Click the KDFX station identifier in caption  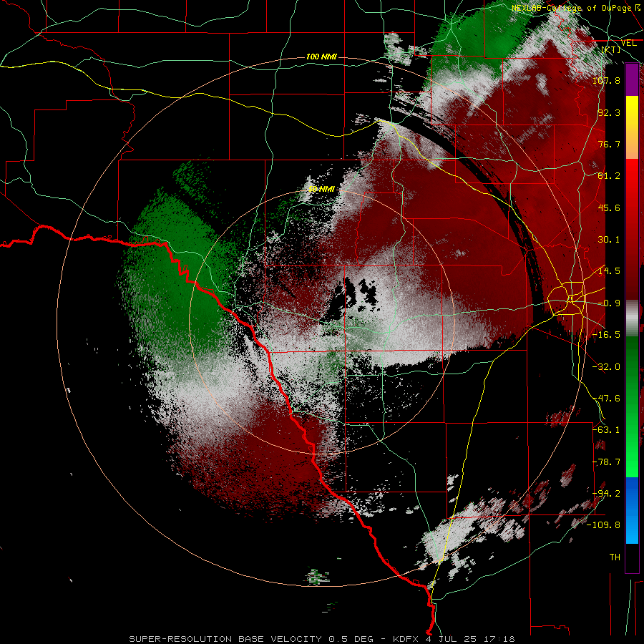(x=406, y=639)
